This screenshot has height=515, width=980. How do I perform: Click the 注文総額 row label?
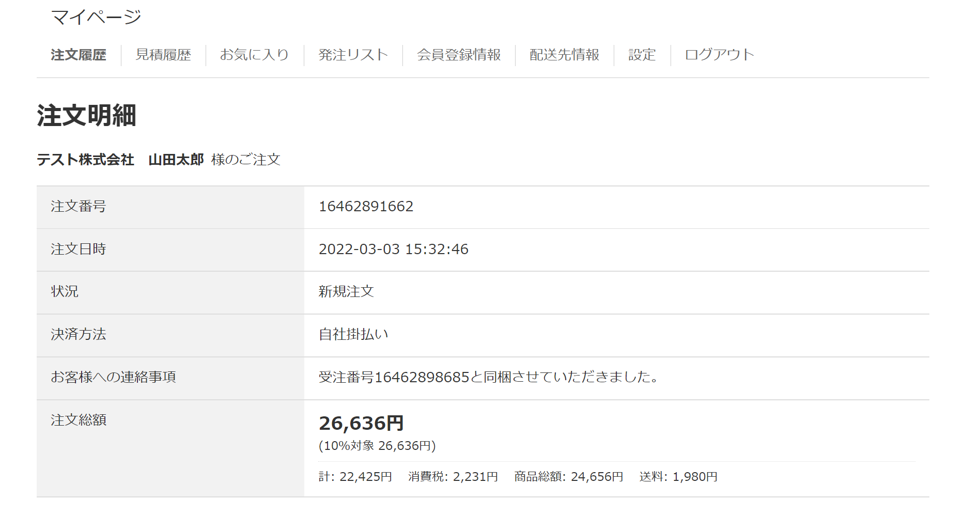coord(79,420)
